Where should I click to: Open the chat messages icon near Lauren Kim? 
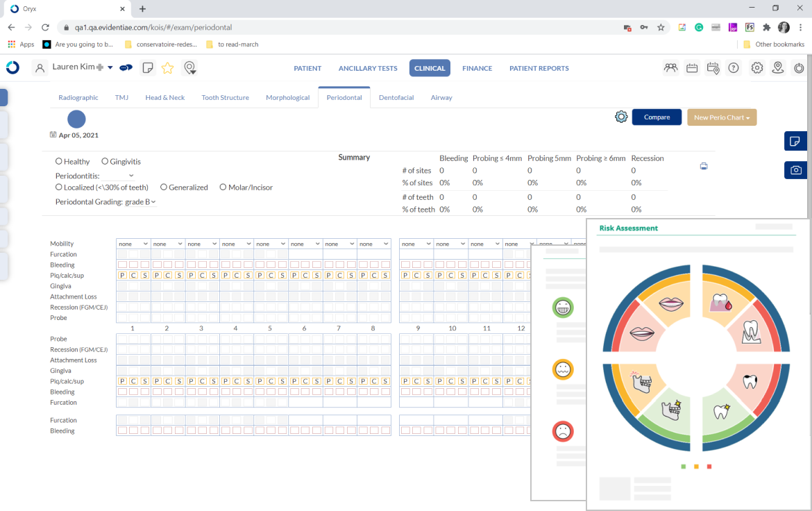[126, 67]
